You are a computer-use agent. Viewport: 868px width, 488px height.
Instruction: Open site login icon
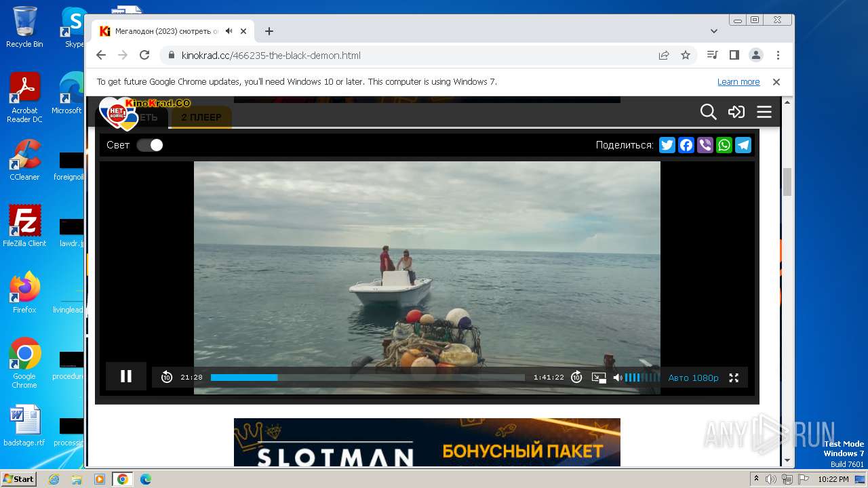click(x=736, y=112)
